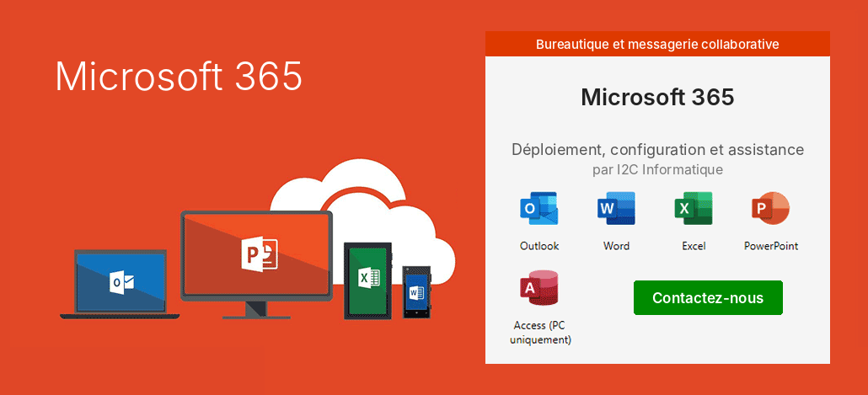The width and height of the screenshot is (868, 395).
Task: Click the "Excel" label text
Action: [694, 246]
